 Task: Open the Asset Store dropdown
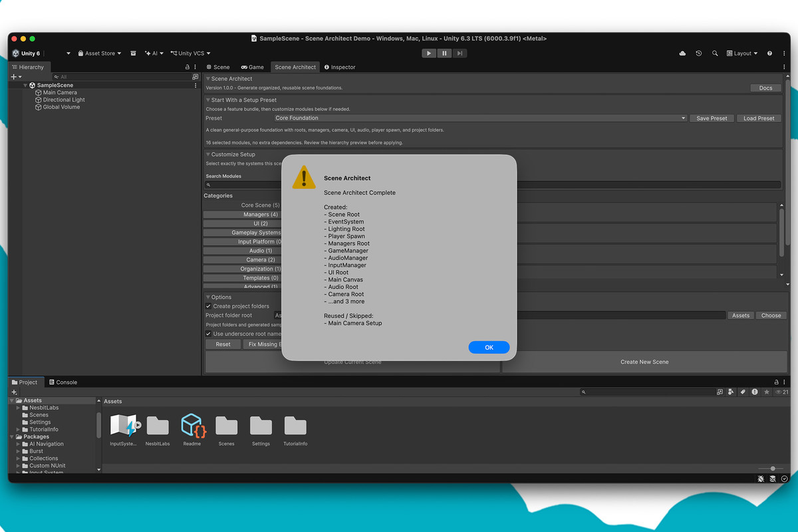(x=99, y=53)
